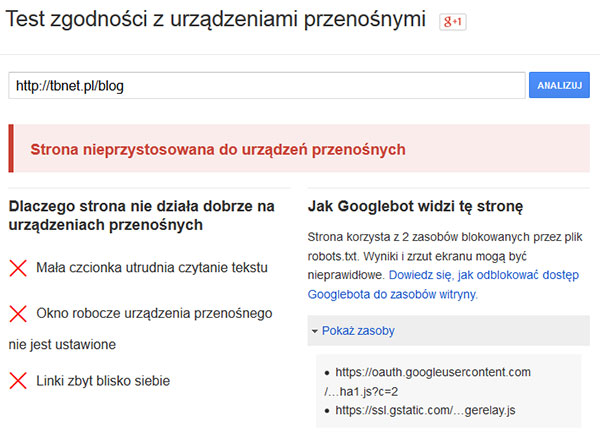Select text 'Mała czcionka utrudnia czytanie tekstu'
Image resolution: width=600 pixels, height=443 pixels.
point(152,267)
